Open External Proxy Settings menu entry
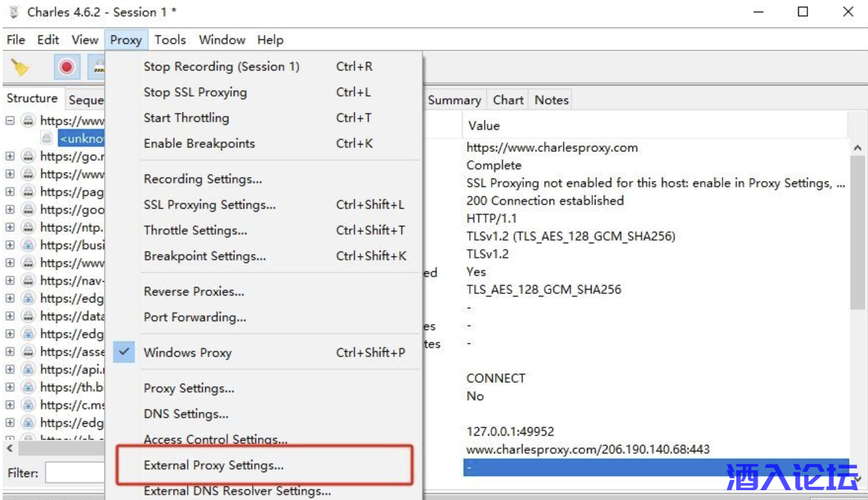The image size is (868, 500). pyautogui.click(x=213, y=466)
